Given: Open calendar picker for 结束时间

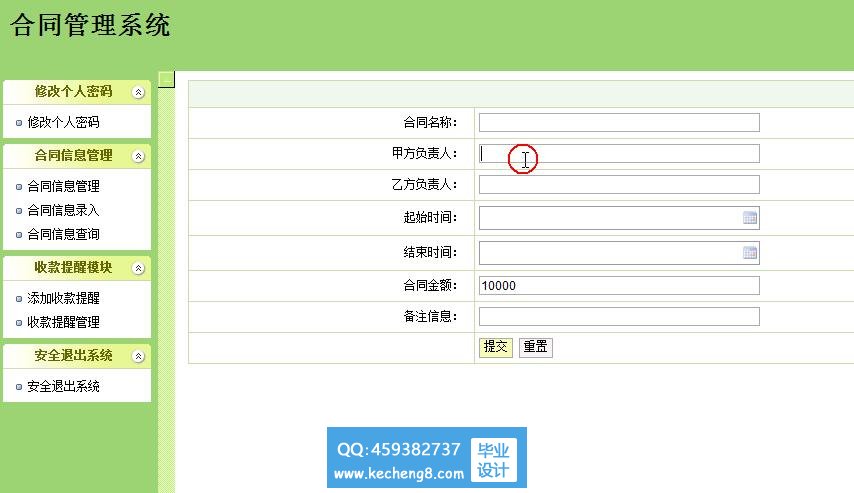Looking at the screenshot, I should coord(749,253).
